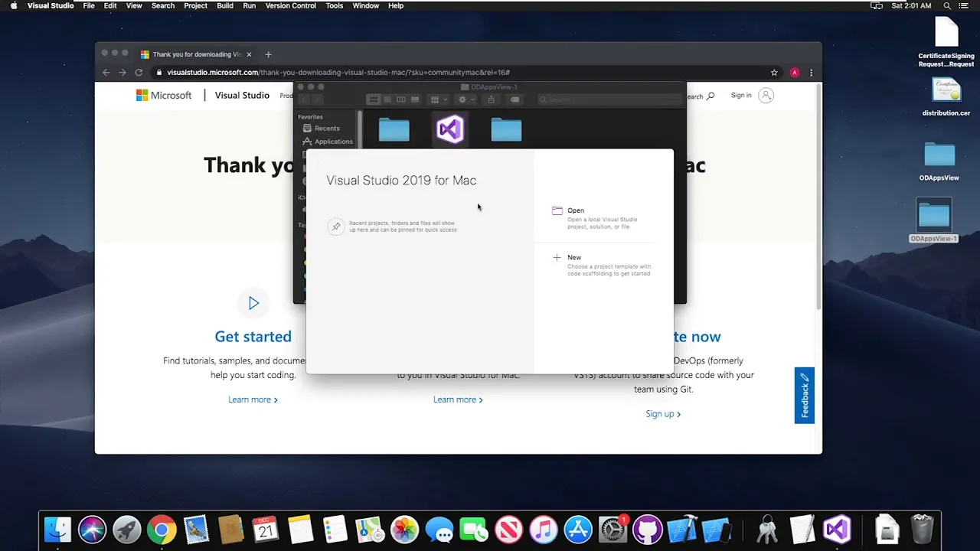Open GitHub Desktop from the Dock

[648, 530]
